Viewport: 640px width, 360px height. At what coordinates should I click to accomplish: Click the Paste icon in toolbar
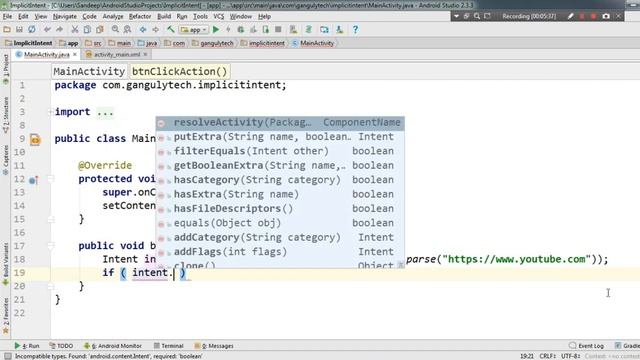tap(100, 29)
